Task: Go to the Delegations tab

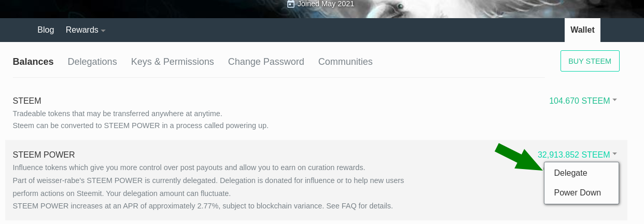Action: click(x=92, y=62)
